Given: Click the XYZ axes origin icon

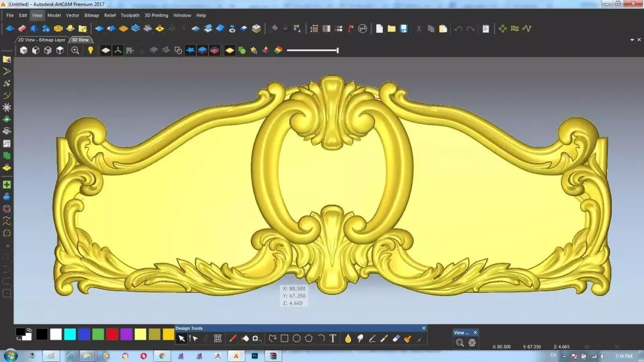Looking at the screenshot, I should point(118,50).
